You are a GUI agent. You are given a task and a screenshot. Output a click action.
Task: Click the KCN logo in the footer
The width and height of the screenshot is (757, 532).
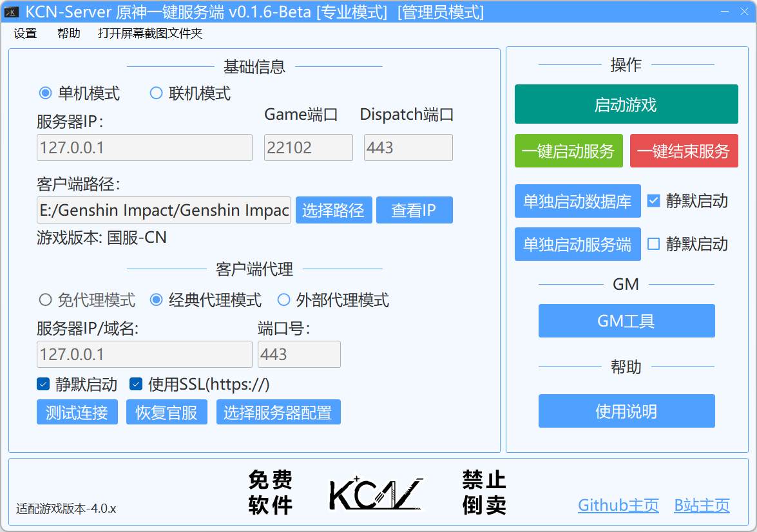(x=376, y=493)
